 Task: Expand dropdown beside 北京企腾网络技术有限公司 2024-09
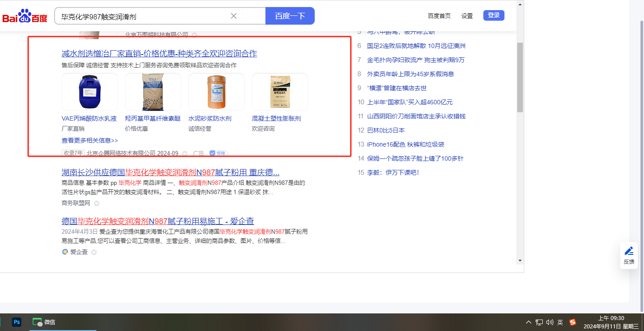coord(185,154)
